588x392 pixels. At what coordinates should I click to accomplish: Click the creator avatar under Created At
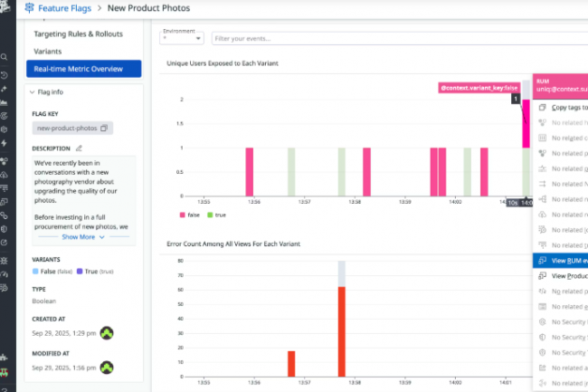coord(107,332)
